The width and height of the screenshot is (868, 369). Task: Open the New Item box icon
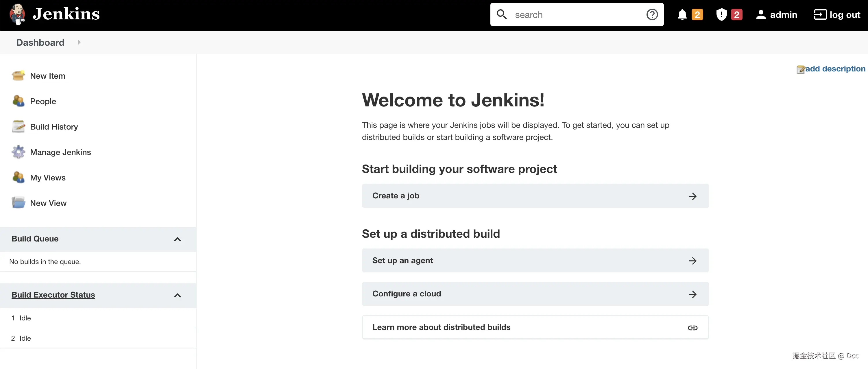coord(18,75)
